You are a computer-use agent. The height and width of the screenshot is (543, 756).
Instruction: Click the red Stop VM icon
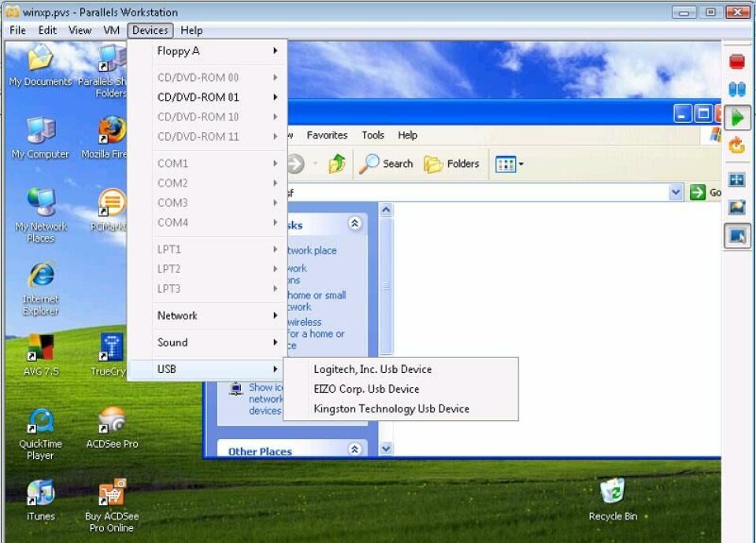coord(737,61)
